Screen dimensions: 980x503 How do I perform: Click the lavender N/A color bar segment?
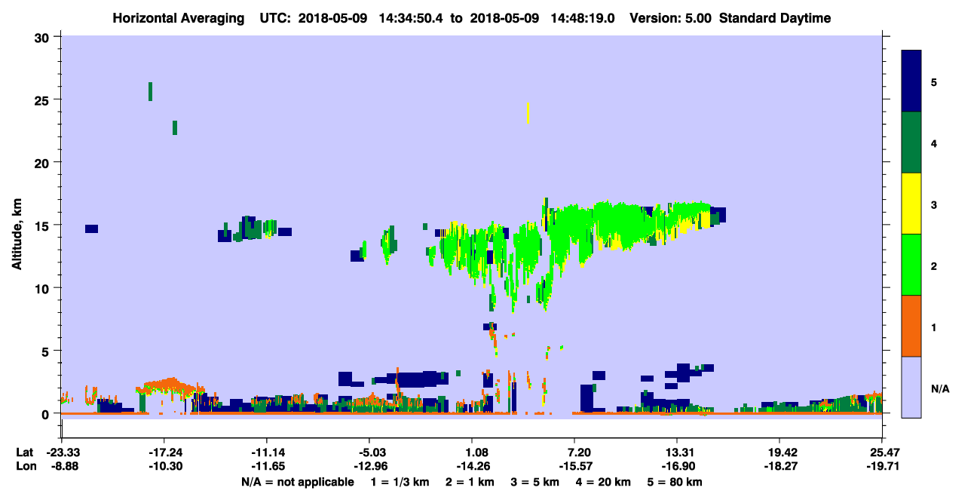coord(911,387)
